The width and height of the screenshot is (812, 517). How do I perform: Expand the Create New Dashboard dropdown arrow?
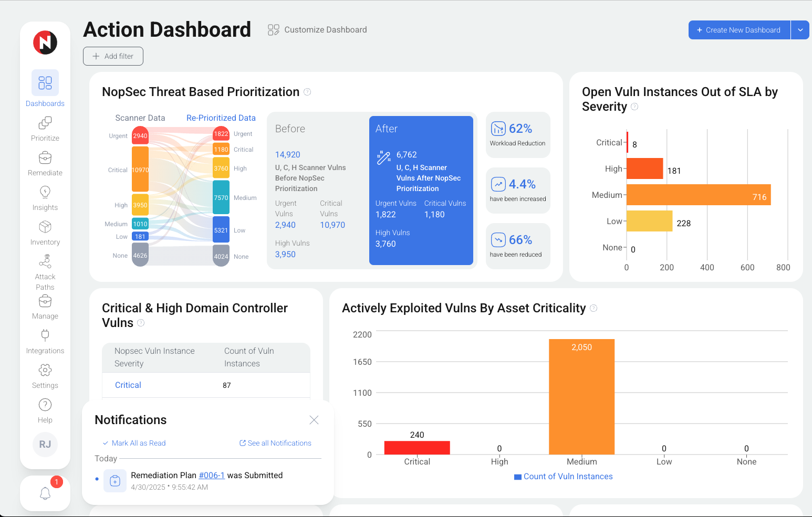(800, 30)
